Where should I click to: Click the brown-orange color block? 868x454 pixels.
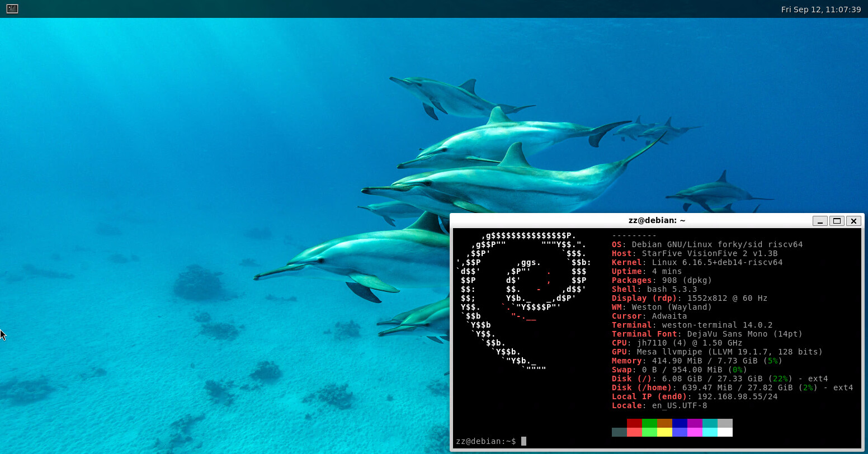coord(664,423)
